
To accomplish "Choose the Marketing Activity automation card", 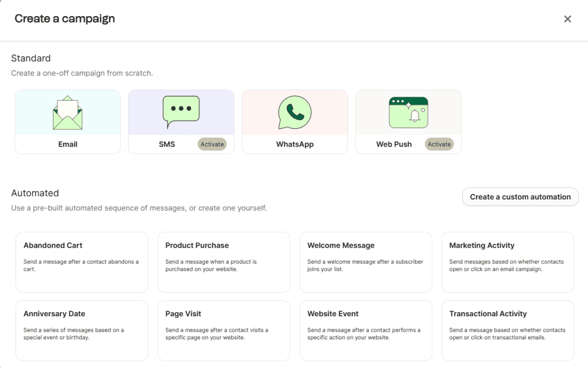I will point(508,262).
